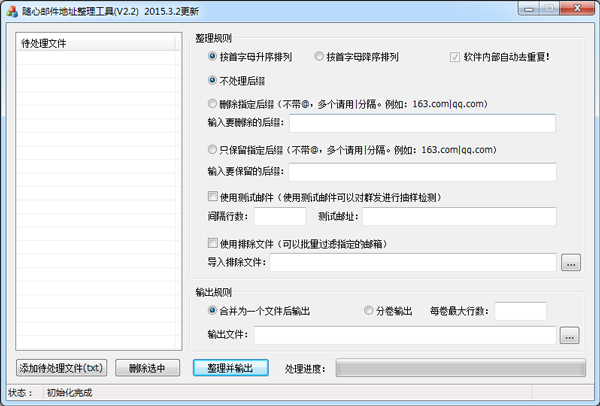Select 删除指定后缀 radio option
Viewport: 600px width, 406px height.
213,103
